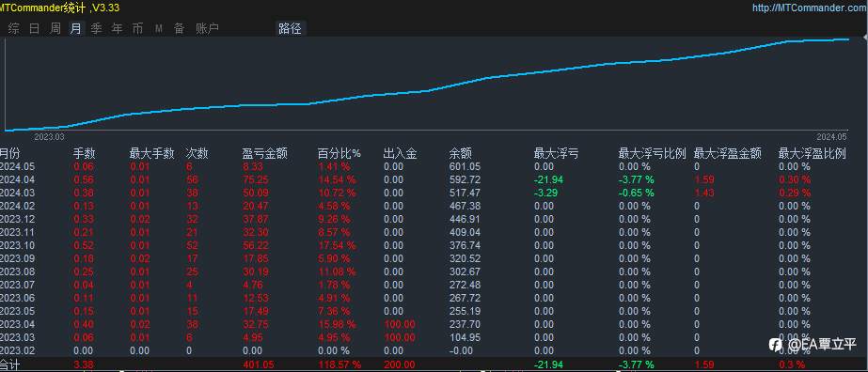The image size is (868, 372).
Task: Click the 次数 column header
Action: tap(197, 154)
